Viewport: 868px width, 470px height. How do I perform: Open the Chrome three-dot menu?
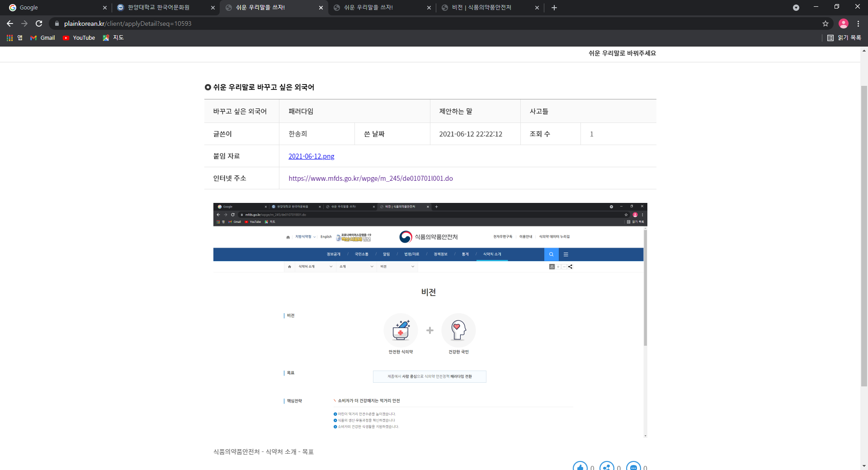[x=858, y=23]
